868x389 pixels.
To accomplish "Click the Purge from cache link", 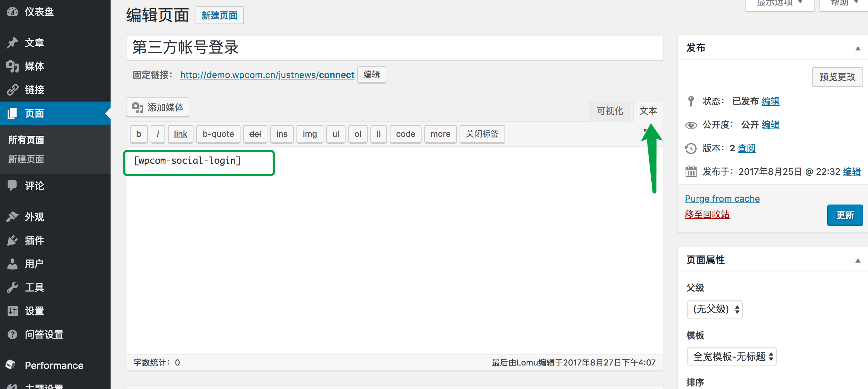I will coord(722,198).
